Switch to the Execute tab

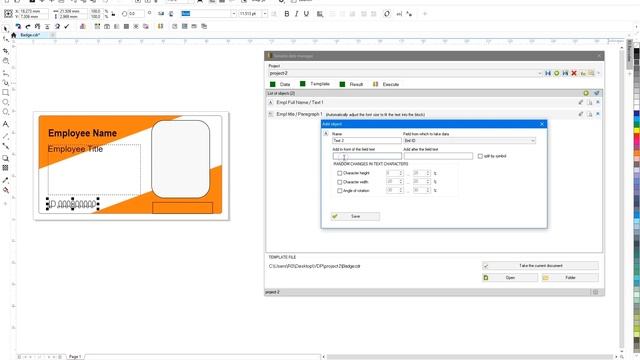pos(386,84)
